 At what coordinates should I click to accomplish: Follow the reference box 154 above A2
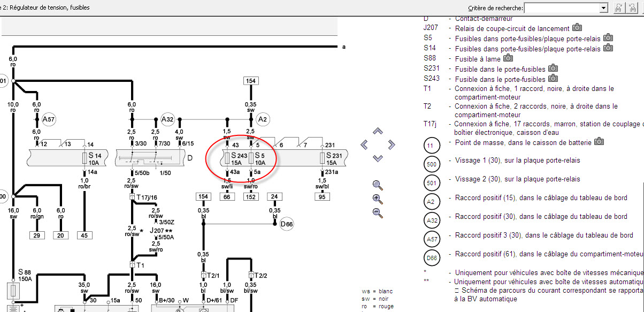coord(250,81)
